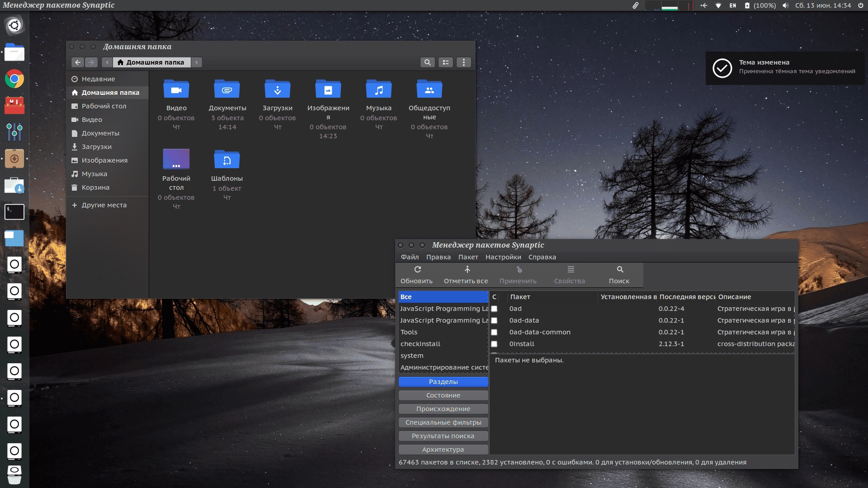Open the three-dot menu in file manager
The height and width of the screenshot is (488, 868).
464,62
